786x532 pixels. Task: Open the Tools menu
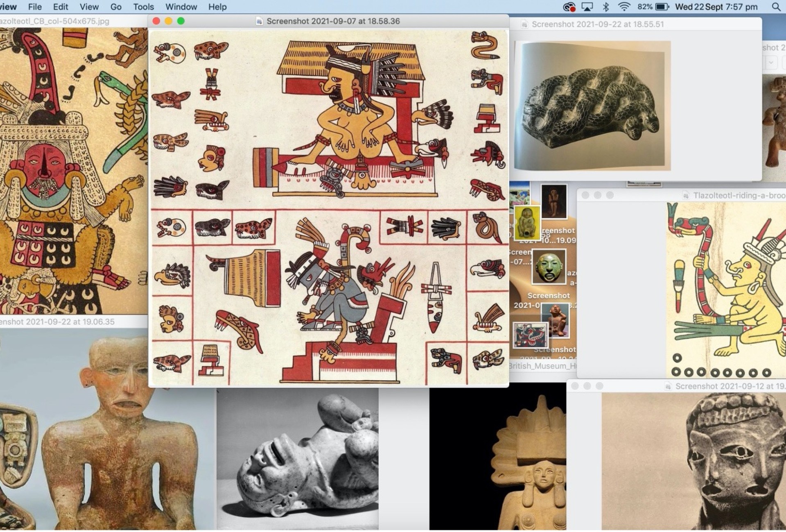tap(143, 7)
